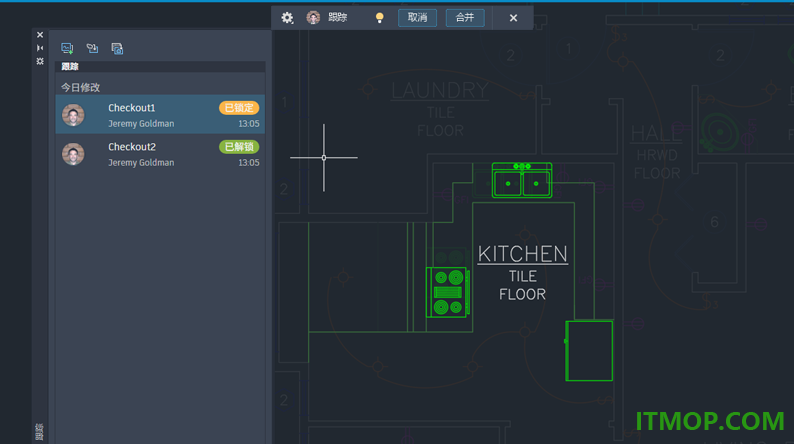Click Checkout1 Jeremy Goldman avatar

(x=73, y=115)
